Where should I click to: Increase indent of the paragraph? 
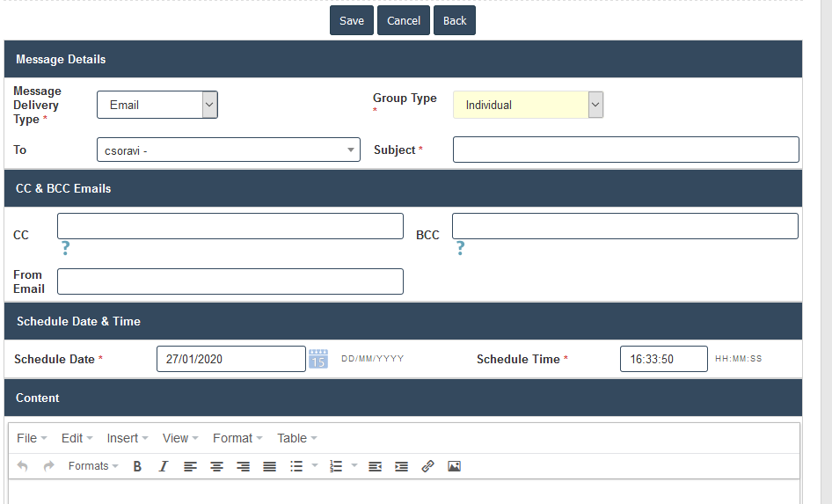click(401, 466)
